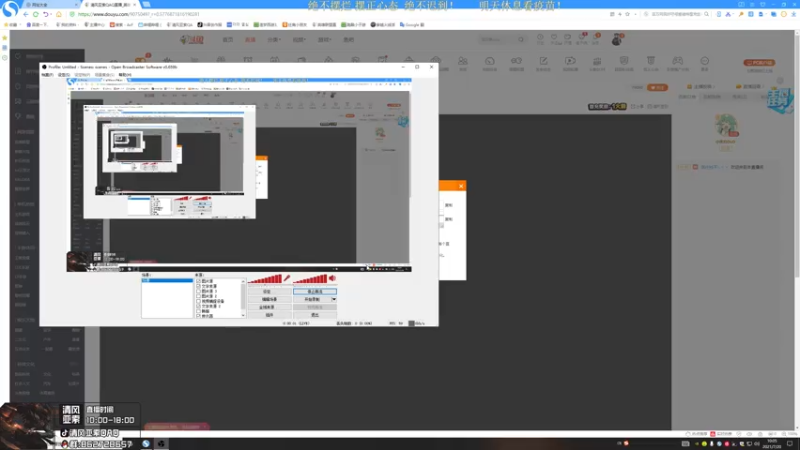Close the orange popup with its X
This screenshot has height=450, width=800.
point(461,186)
